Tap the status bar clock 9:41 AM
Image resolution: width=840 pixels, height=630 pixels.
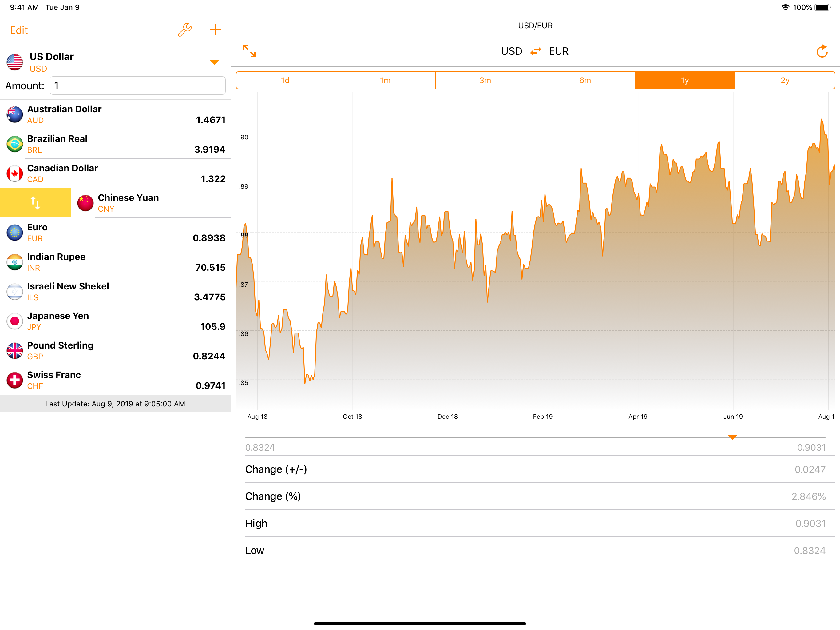point(24,7)
